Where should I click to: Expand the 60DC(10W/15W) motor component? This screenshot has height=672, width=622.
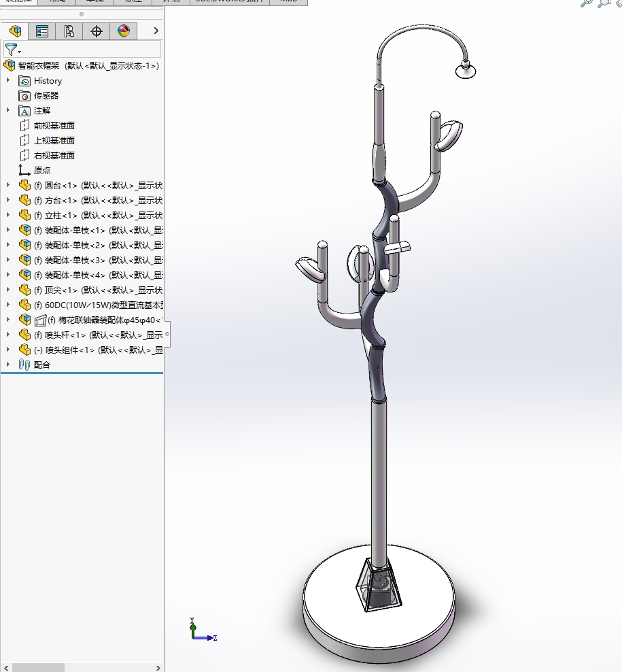coord(7,305)
